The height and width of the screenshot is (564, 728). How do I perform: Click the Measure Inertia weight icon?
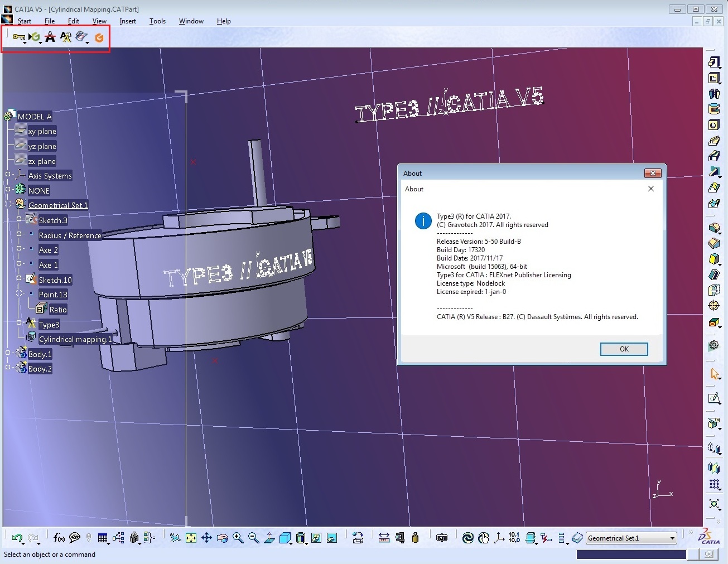tap(415, 538)
